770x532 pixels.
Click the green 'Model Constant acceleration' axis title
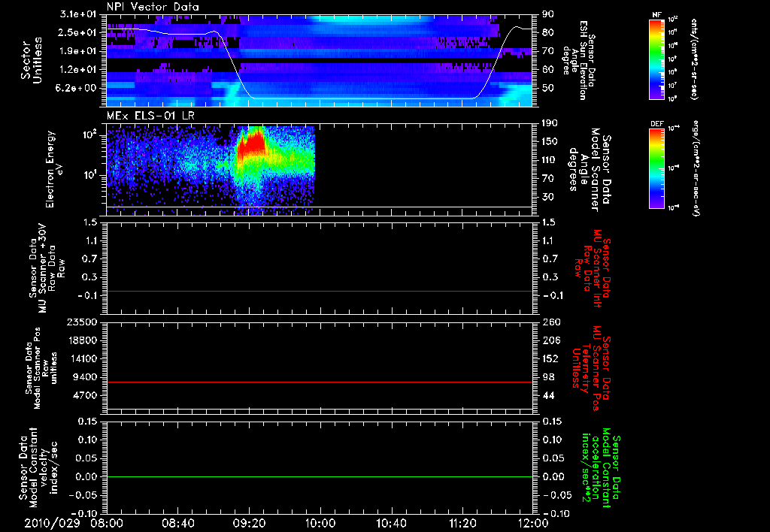(601, 467)
